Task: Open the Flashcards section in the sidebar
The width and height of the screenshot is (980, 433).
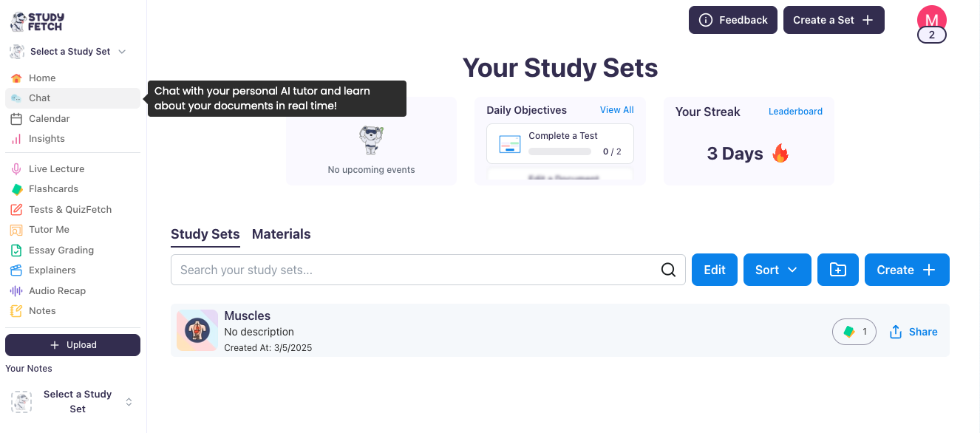Action: tap(52, 188)
